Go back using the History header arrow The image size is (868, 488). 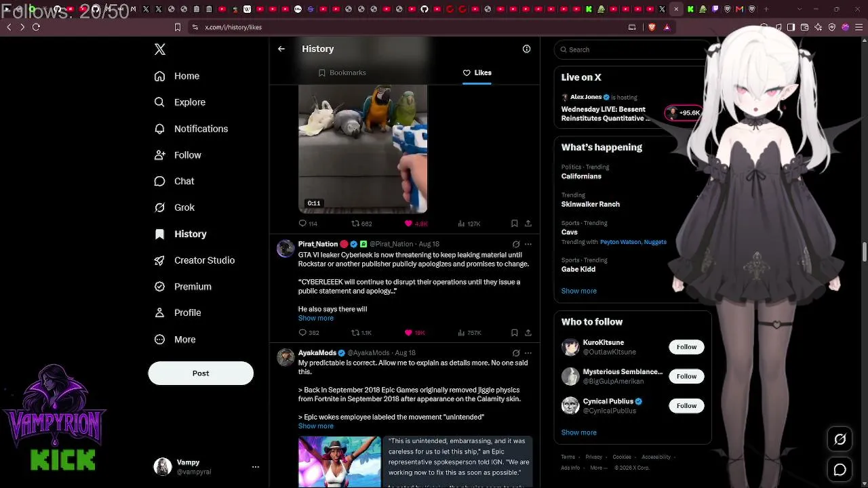[281, 49]
